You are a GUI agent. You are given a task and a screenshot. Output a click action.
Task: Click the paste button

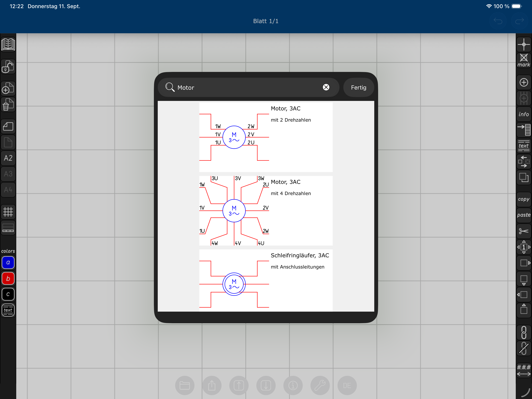tap(523, 215)
